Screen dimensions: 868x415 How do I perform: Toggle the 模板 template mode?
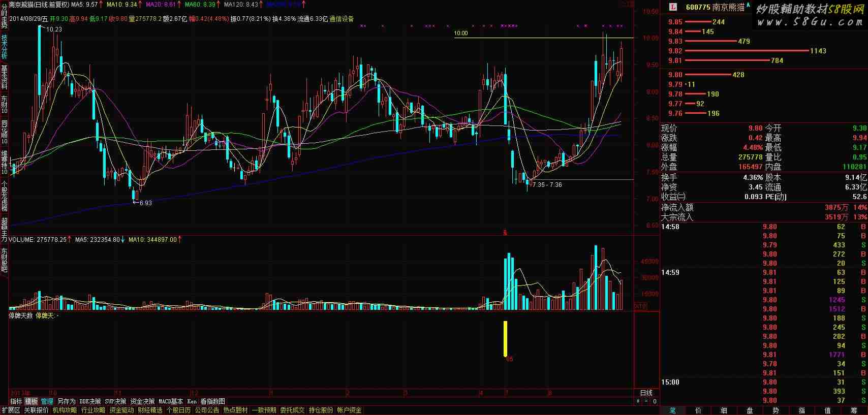[31, 401]
